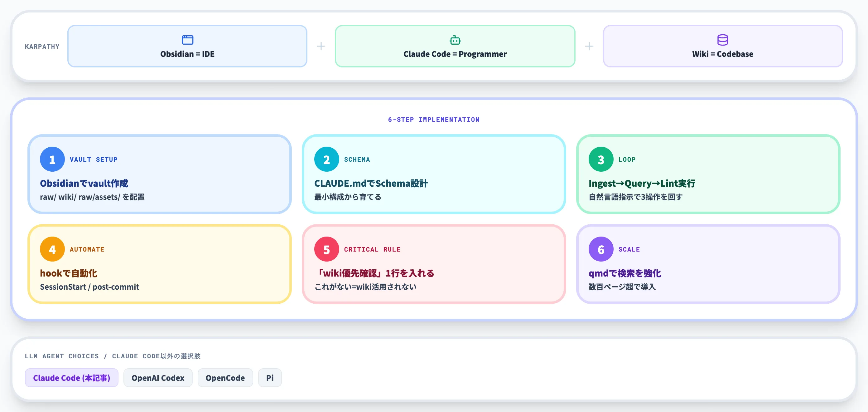Click the raw/ wiki/ raw/assets/ を配置 line
This screenshot has height=412, width=868.
click(x=92, y=197)
